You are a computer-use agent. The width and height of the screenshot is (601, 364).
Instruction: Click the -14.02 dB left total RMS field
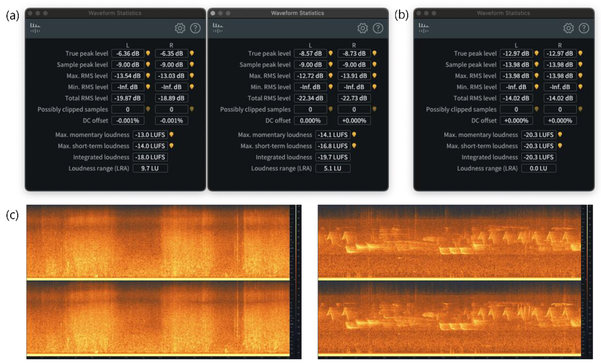click(516, 98)
